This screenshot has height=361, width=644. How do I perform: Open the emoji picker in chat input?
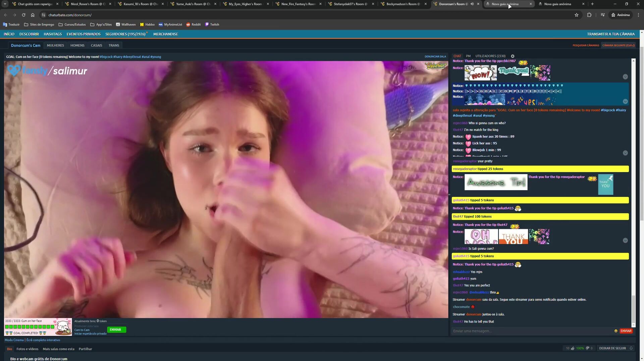pos(616,331)
